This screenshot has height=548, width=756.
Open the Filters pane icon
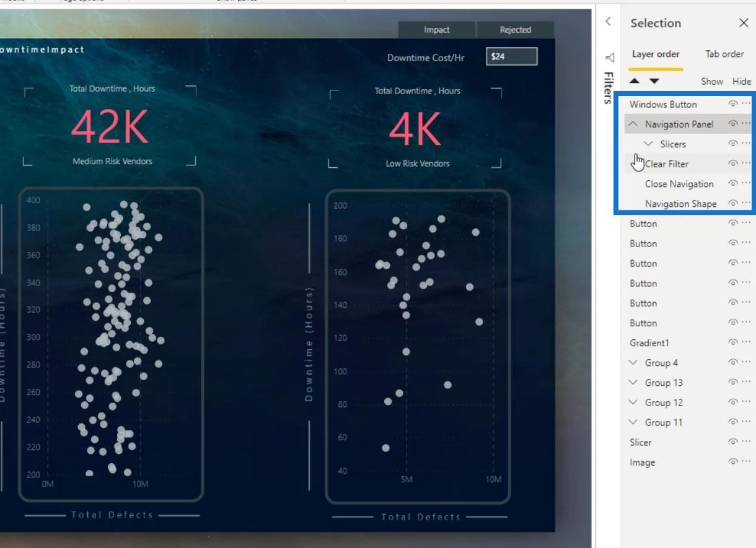(x=609, y=58)
